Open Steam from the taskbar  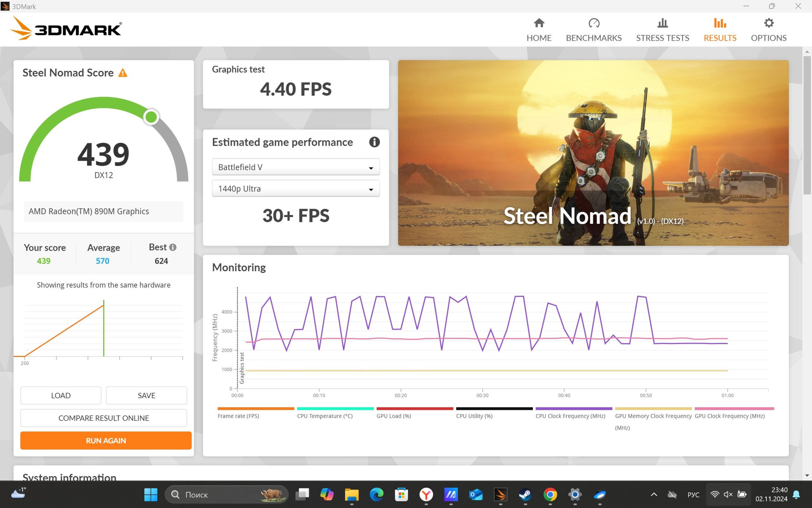[526, 495]
